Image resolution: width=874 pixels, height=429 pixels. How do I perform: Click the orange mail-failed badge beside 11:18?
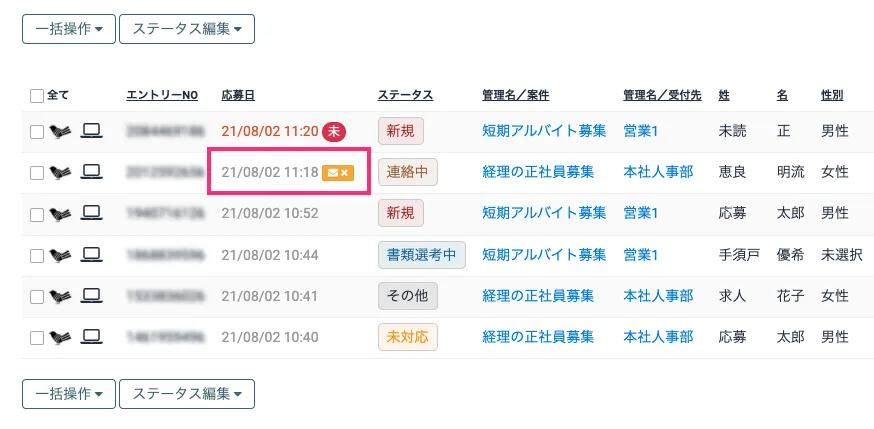pos(338,173)
